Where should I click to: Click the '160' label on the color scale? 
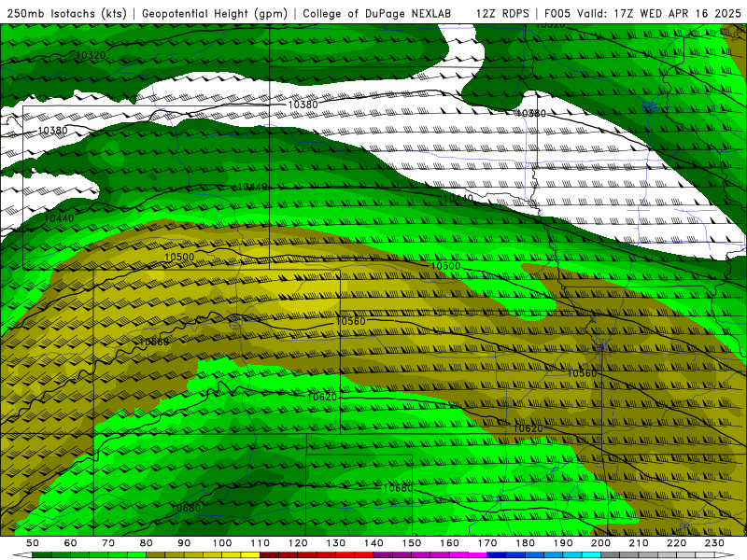449,543
